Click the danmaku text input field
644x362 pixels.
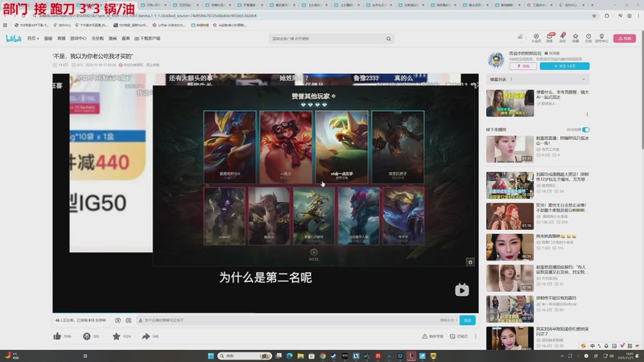(287, 320)
